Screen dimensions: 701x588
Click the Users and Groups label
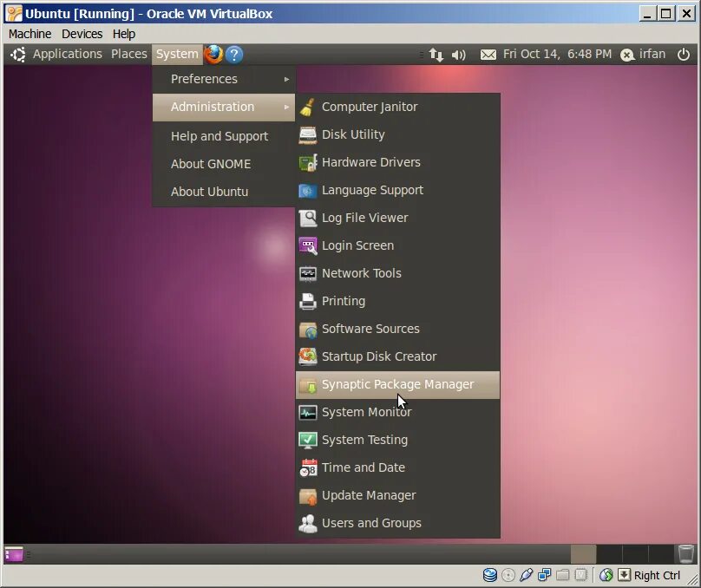371,523
